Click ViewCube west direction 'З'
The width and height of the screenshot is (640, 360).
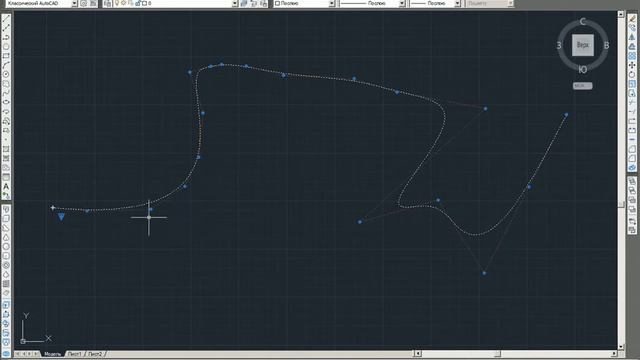click(559, 45)
